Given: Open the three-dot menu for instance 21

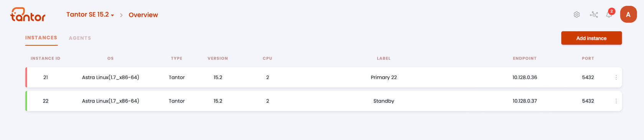Looking at the screenshot, I should click(x=616, y=77).
